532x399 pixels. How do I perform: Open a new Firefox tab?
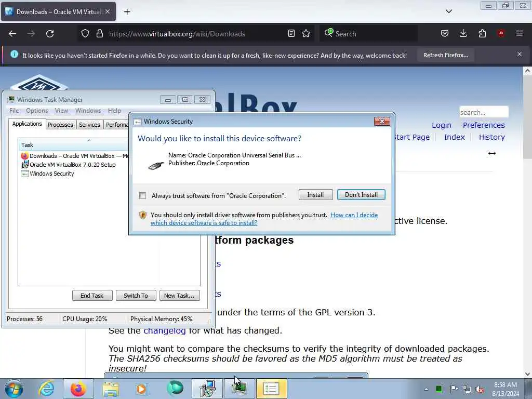pyautogui.click(x=127, y=12)
